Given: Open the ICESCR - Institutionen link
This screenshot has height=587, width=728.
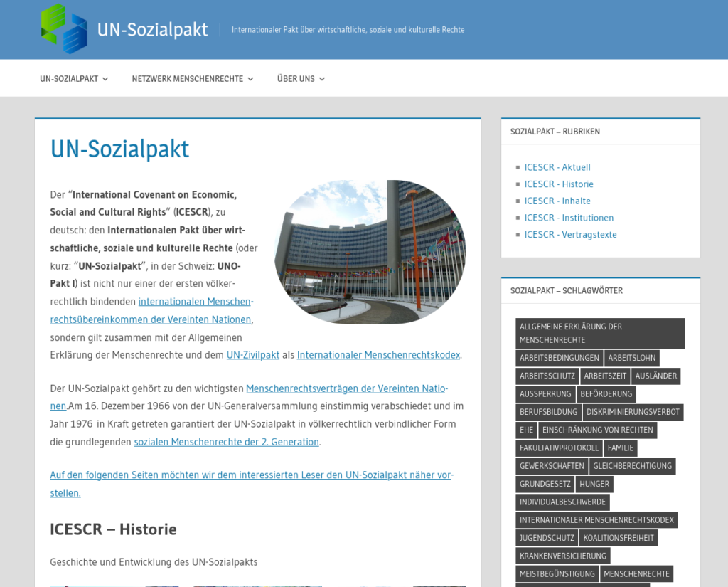Looking at the screenshot, I should pos(569,218).
